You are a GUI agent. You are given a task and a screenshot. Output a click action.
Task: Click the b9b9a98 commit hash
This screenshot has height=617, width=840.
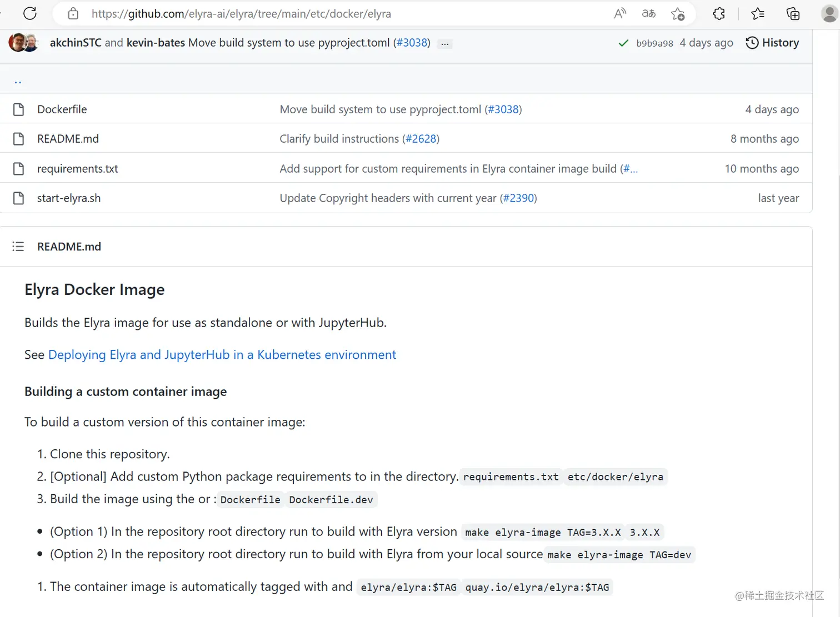pos(654,43)
